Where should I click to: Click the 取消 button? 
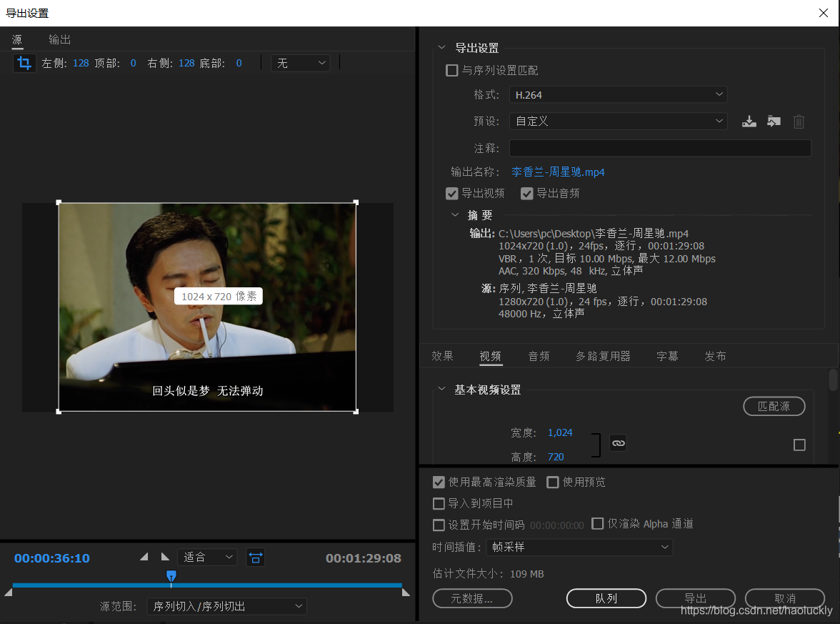(785, 598)
